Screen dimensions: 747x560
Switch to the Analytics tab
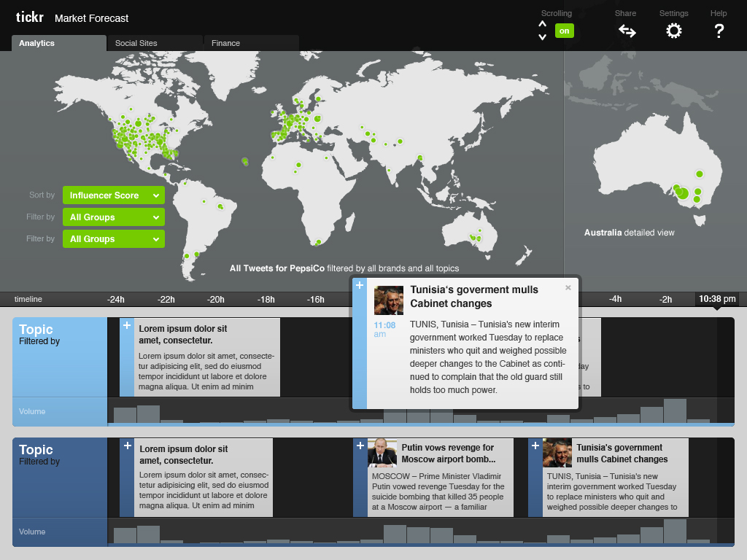tap(58, 43)
